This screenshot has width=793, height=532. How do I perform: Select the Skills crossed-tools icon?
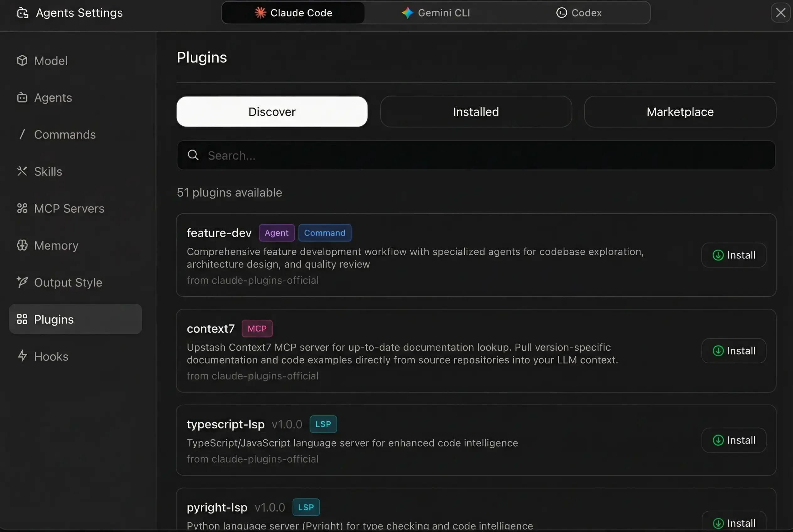coord(22,171)
